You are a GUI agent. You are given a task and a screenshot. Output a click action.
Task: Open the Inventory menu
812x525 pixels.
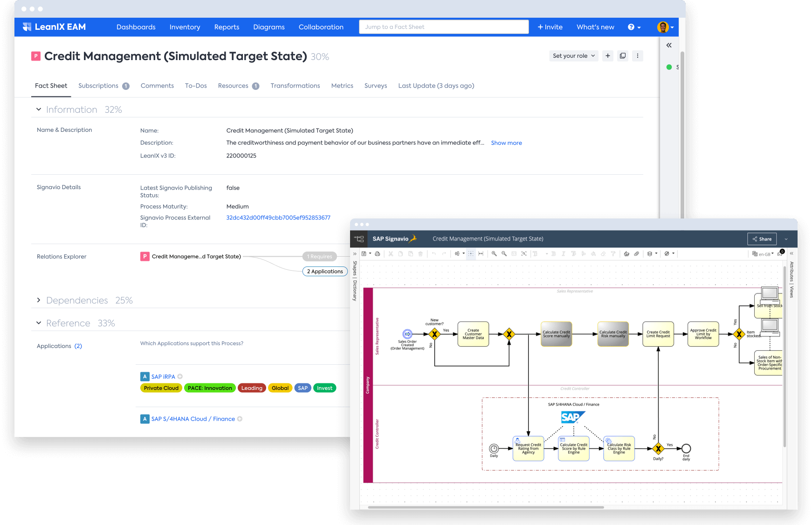(185, 27)
